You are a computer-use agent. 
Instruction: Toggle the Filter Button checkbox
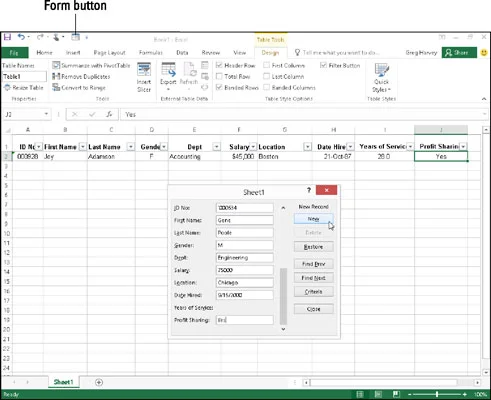pyautogui.click(x=323, y=65)
